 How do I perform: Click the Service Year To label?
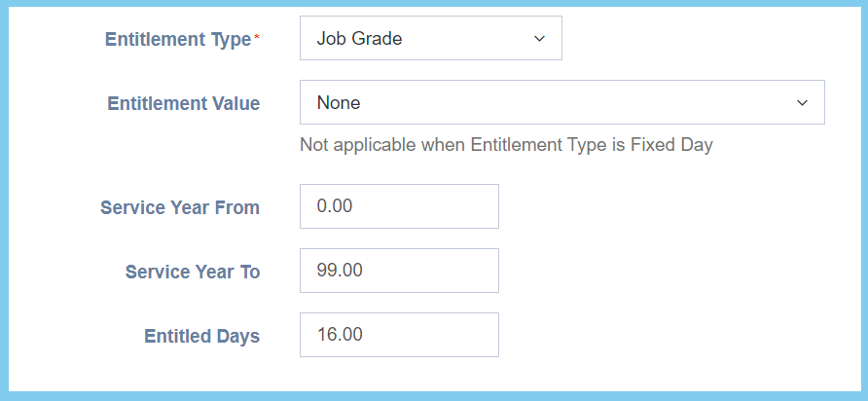click(193, 273)
